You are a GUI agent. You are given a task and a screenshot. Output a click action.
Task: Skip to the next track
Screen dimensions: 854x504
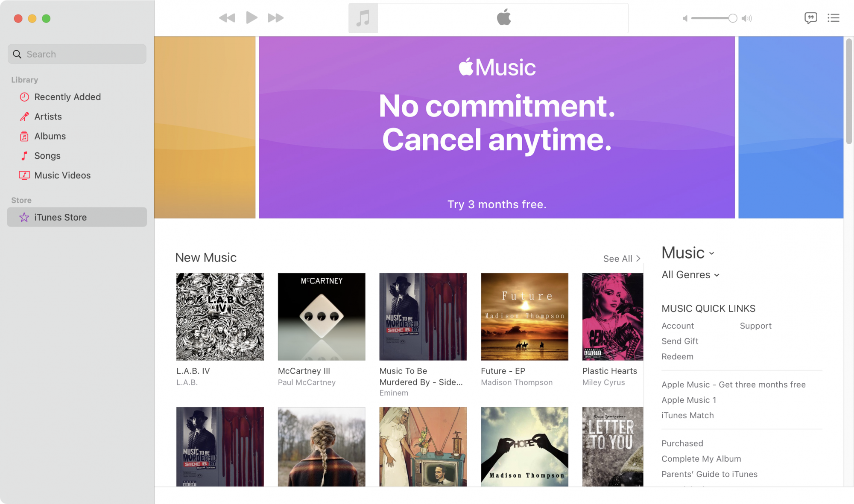tap(275, 18)
